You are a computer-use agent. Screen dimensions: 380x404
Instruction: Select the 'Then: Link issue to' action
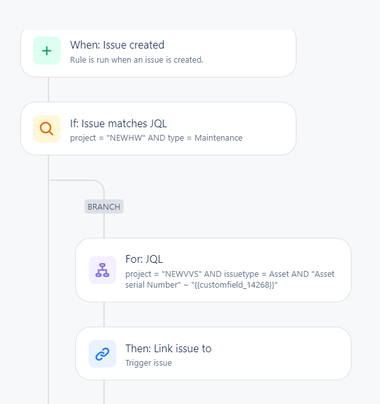pyautogui.click(x=213, y=353)
